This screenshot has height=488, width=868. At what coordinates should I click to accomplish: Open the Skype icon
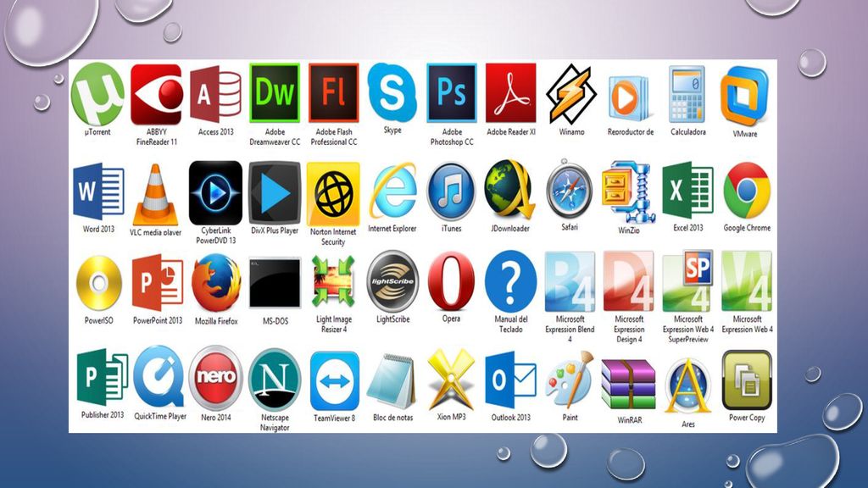[x=392, y=92]
